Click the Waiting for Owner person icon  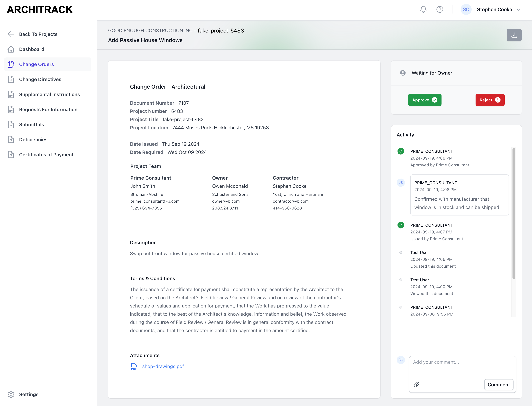coord(403,73)
